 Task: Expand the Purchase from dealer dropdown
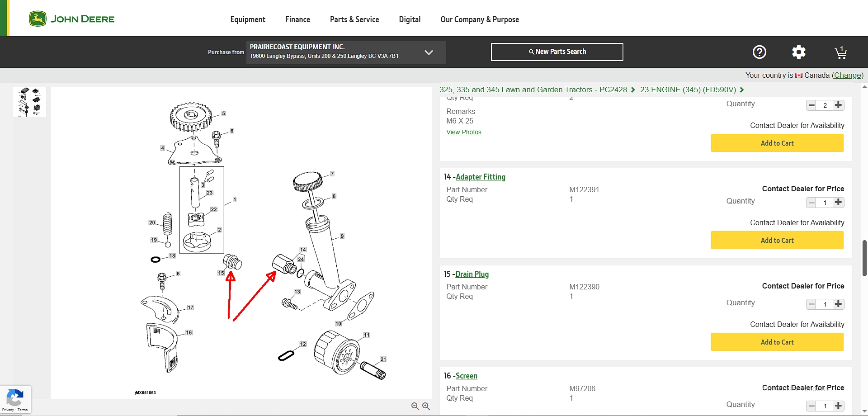[429, 52]
